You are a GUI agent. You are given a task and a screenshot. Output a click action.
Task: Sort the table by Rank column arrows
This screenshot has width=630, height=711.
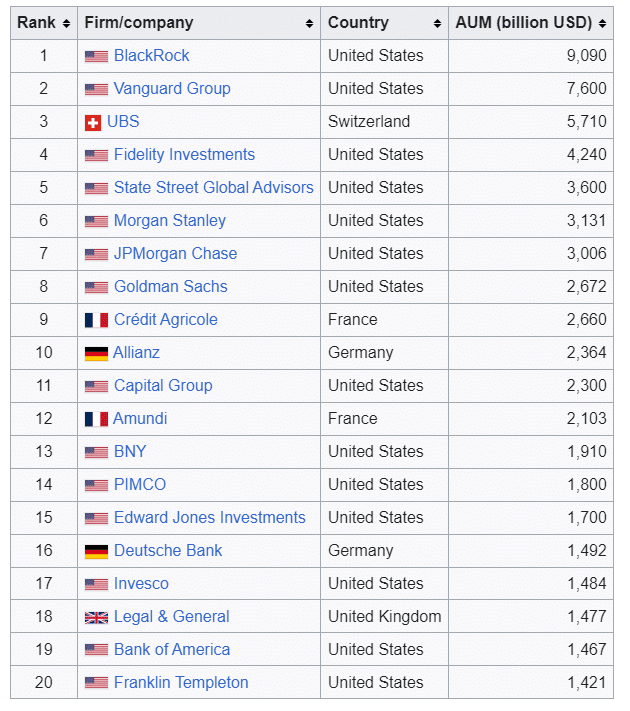[x=66, y=23]
